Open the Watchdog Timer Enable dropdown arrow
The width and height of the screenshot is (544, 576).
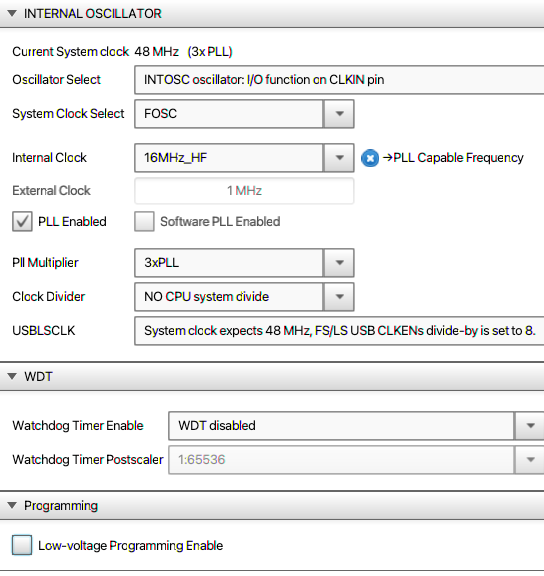[x=530, y=426]
